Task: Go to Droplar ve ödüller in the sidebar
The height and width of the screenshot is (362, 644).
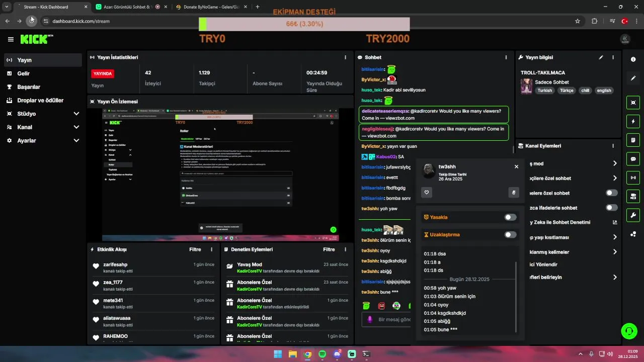Action: pyautogui.click(x=42, y=101)
